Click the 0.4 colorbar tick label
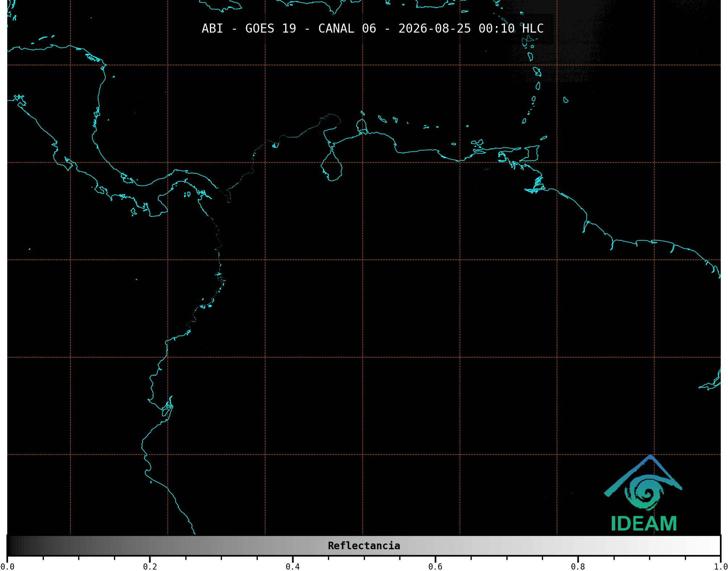 [293, 567]
